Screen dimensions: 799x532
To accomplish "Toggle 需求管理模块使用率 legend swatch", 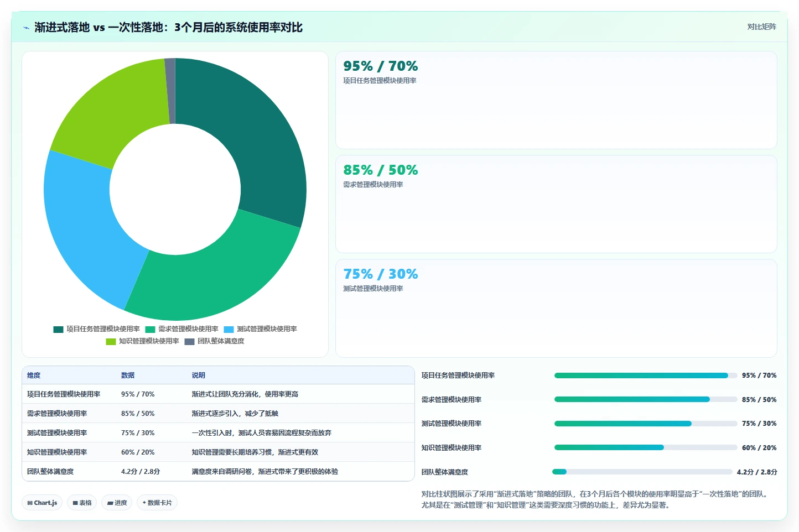I will click(150, 329).
